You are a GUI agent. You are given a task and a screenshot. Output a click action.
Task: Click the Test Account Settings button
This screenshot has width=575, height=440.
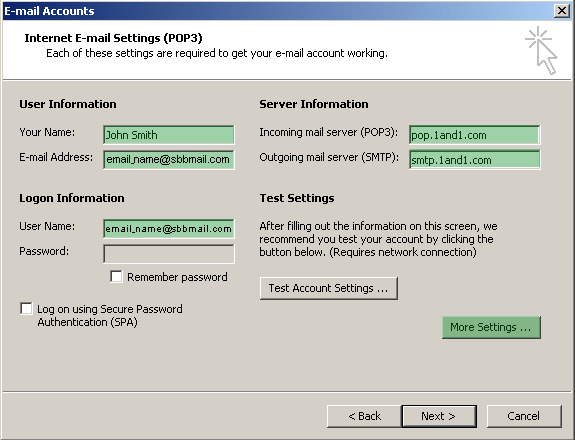click(329, 289)
